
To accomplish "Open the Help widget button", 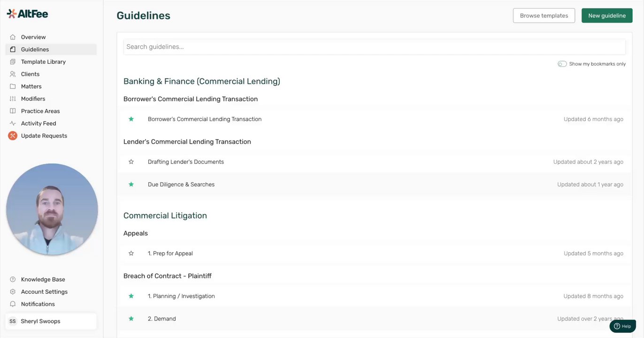I will (x=622, y=326).
